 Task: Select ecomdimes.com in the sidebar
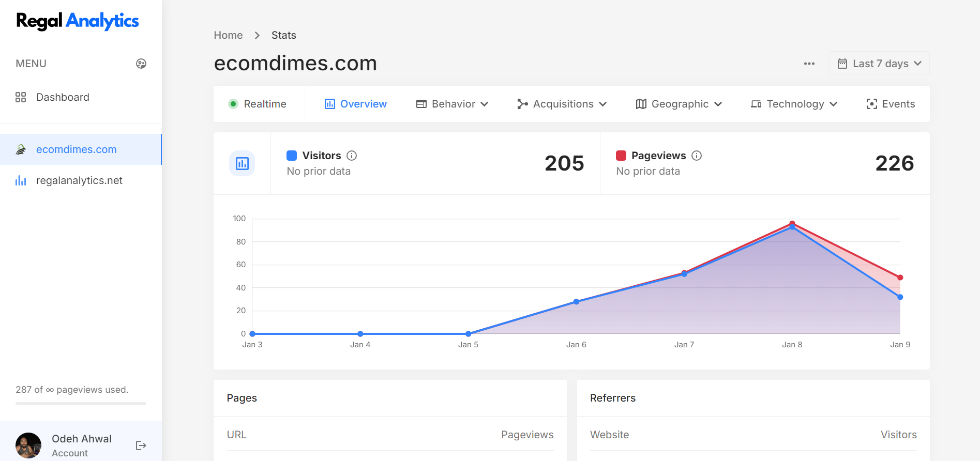81,149
